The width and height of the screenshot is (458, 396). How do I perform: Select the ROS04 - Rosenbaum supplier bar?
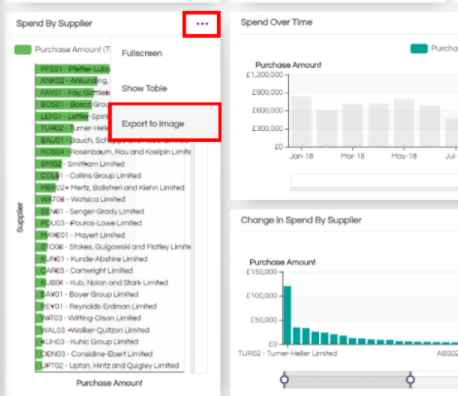point(53,152)
